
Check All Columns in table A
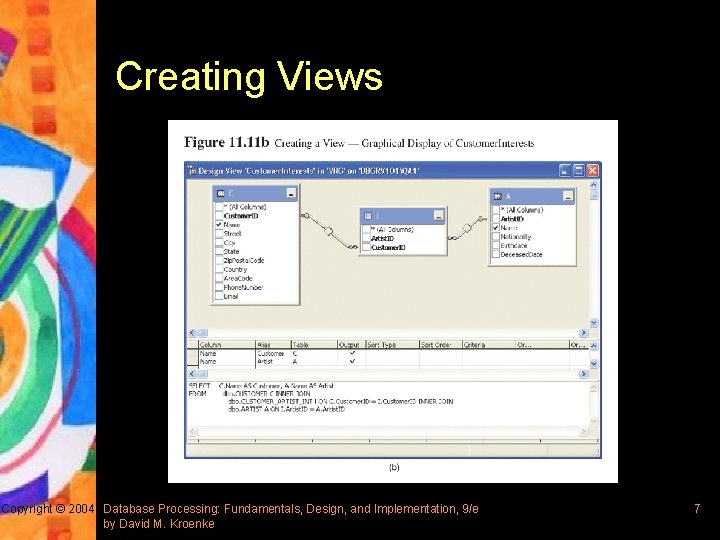tap(496, 210)
